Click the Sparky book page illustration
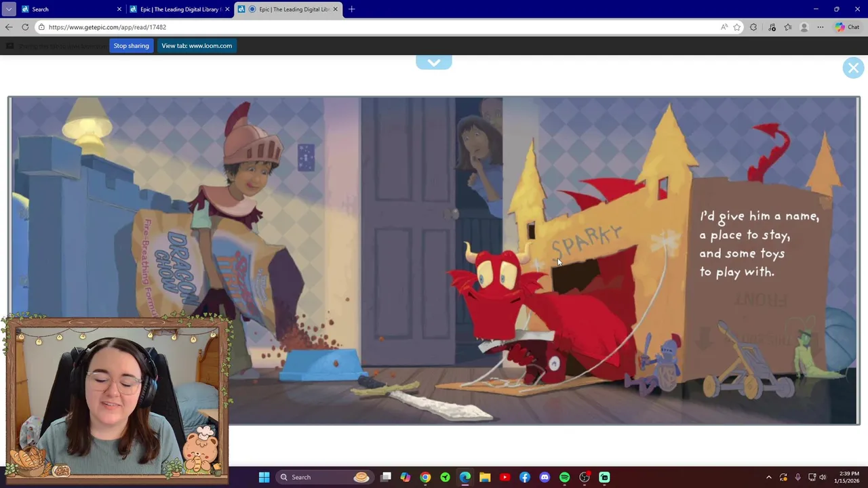The height and width of the screenshot is (488, 868). click(434, 260)
